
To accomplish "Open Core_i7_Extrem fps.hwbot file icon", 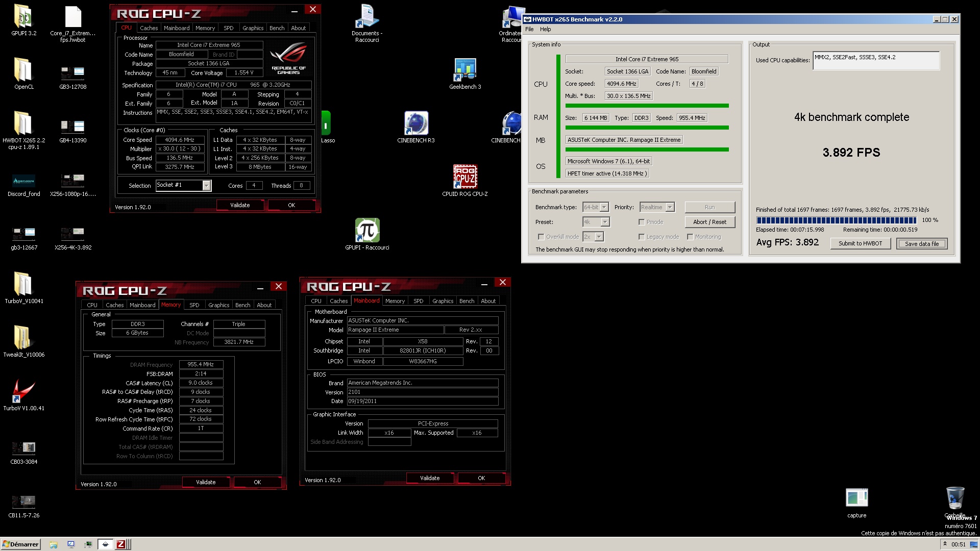I will pos(73,23).
